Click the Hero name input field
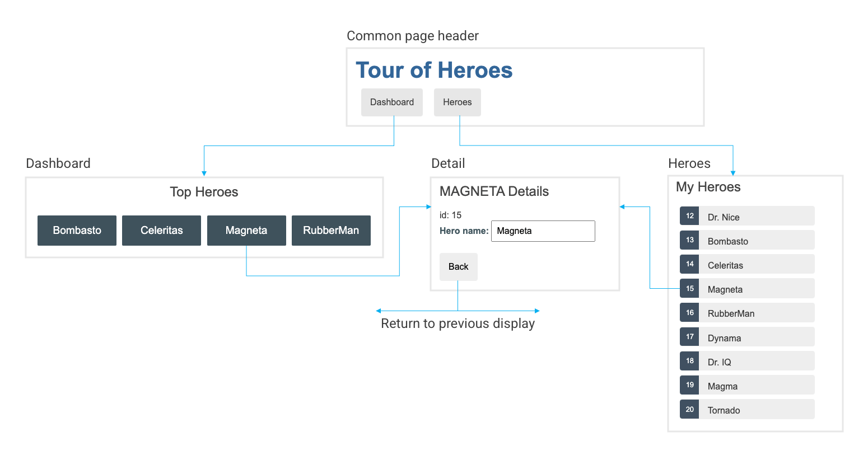The height and width of the screenshot is (460, 868). click(542, 231)
